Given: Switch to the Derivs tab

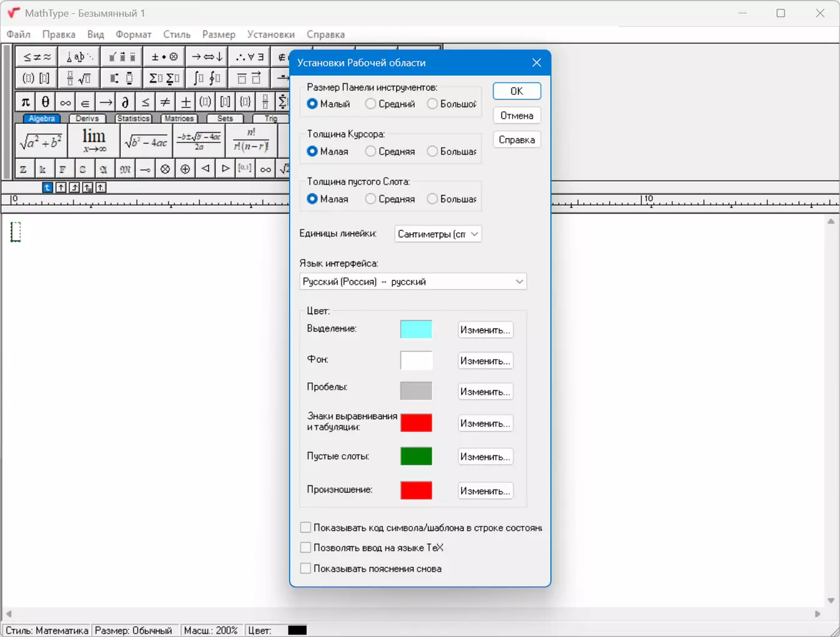Looking at the screenshot, I should pos(87,119).
